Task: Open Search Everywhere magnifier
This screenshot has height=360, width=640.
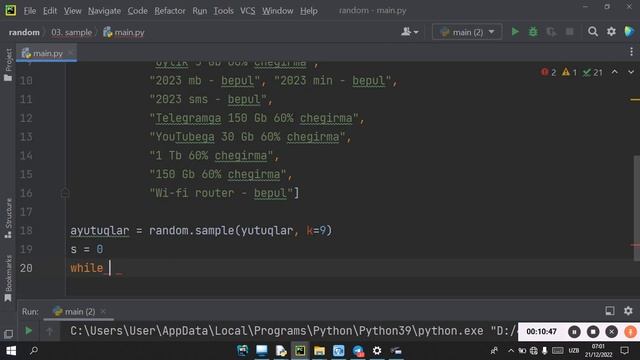Action: pyautogui.click(x=593, y=32)
